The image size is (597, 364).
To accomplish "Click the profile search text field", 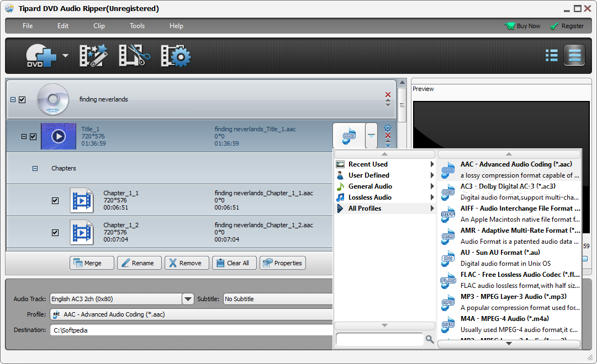I will tap(379, 339).
